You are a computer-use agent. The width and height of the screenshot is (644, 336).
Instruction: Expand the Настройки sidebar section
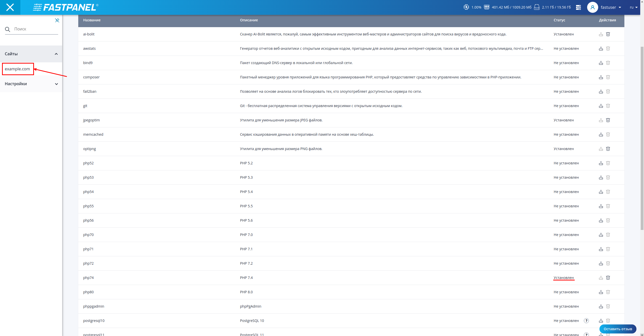31,84
